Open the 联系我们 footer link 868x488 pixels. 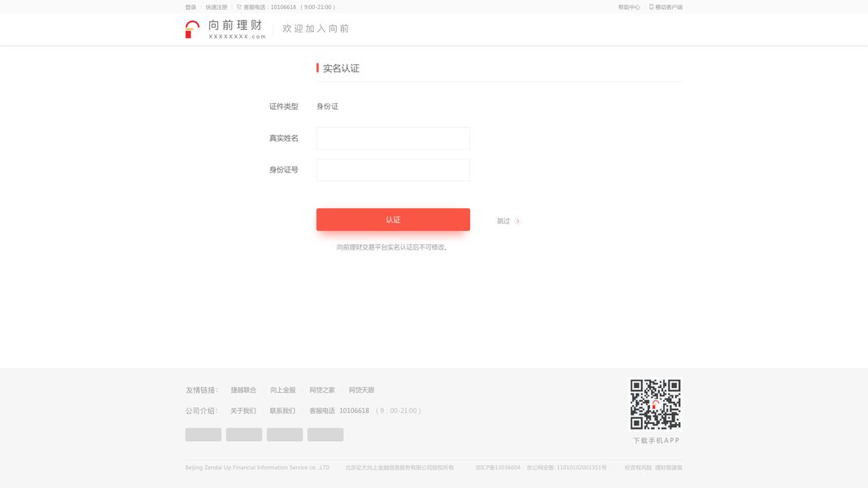pyautogui.click(x=282, y=411)
